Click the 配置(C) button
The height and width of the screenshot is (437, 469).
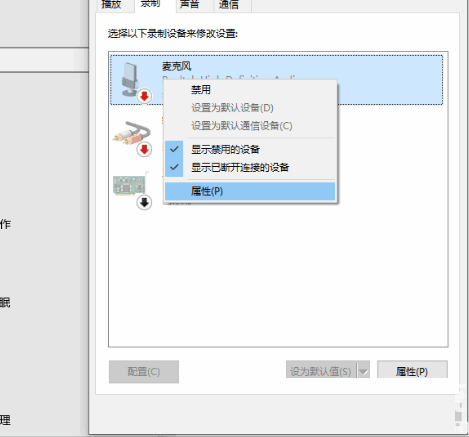(144, 371)
